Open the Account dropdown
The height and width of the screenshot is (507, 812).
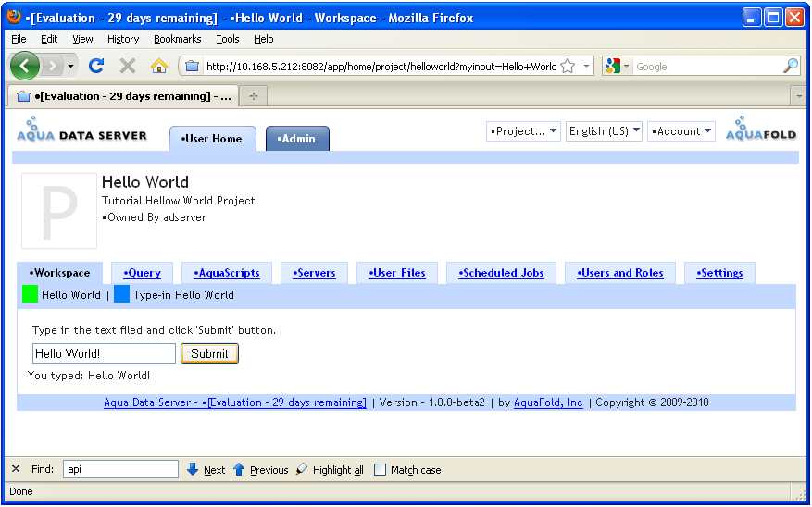681,131
